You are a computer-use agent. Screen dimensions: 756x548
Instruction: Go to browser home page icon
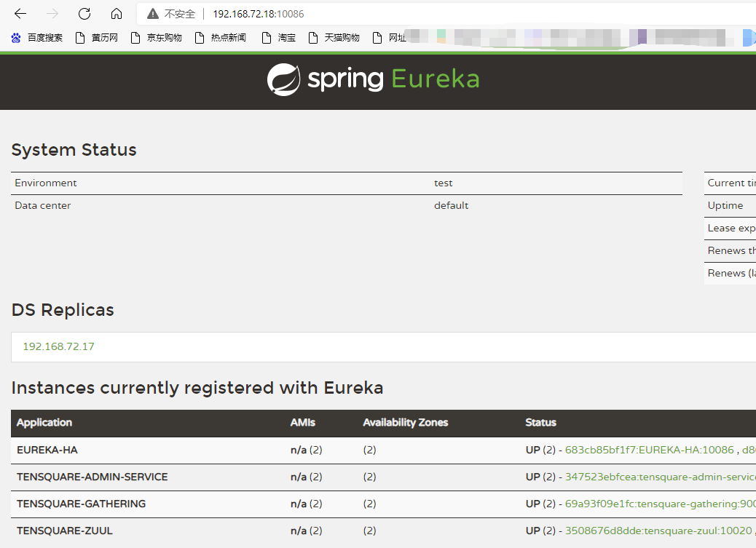coord(117,14)
